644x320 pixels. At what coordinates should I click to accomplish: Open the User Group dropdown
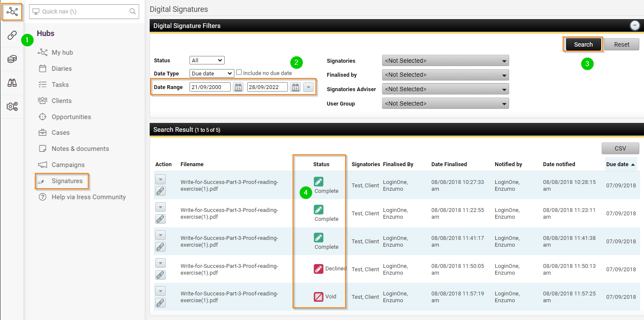[446, 103]
